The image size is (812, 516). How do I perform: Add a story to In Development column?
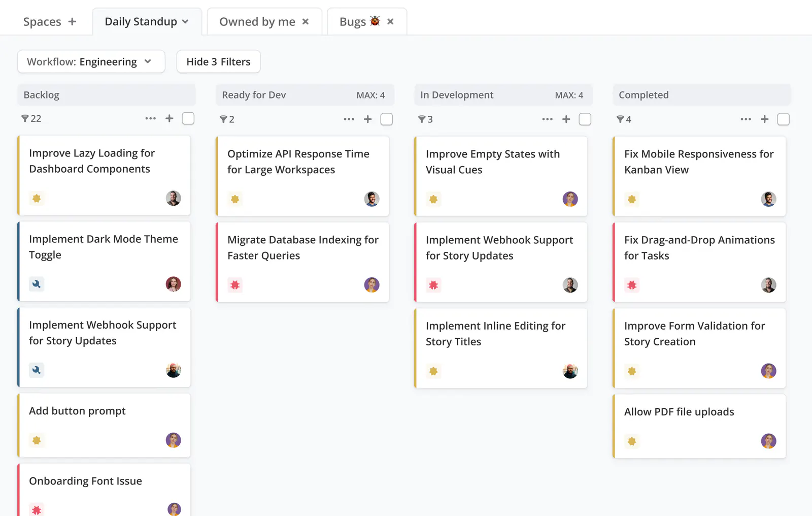pyautogui.click(x=566, y=119)
